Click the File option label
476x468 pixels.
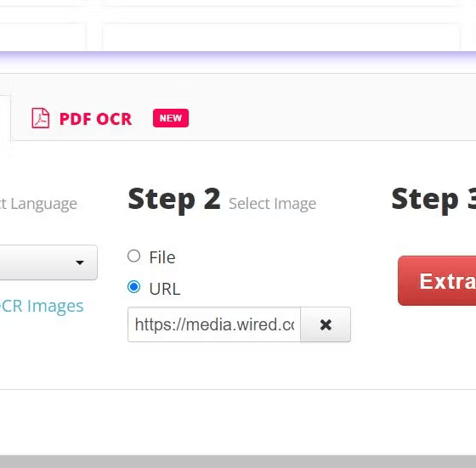coord(162,257)
